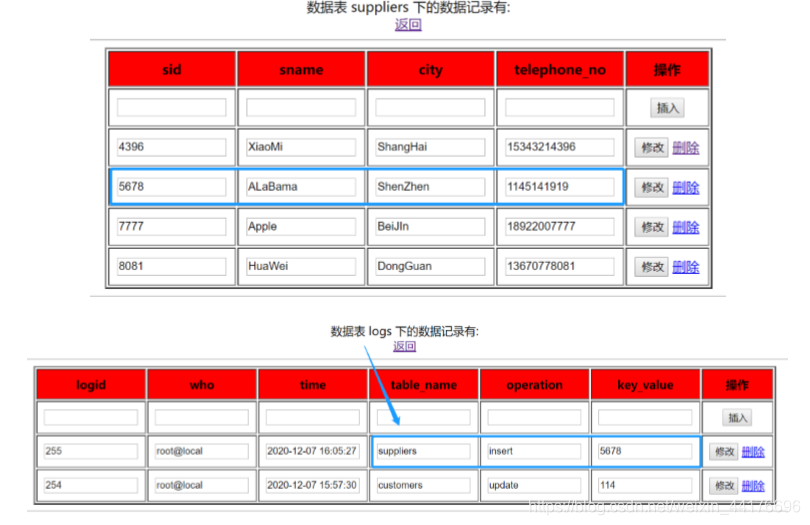Edit the sname field containing HuaWei
Viewport: 810px width, 525px height.
coord(301,266)
